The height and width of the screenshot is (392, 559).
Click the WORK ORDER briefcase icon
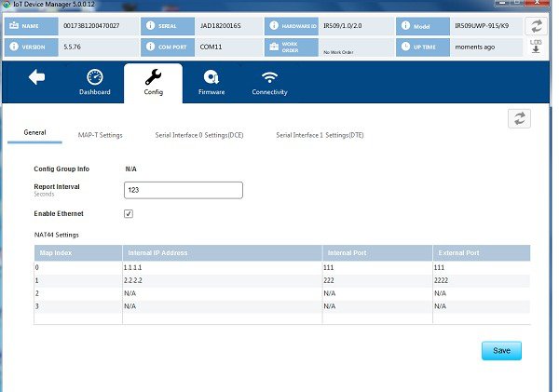(x=274, y=47)
